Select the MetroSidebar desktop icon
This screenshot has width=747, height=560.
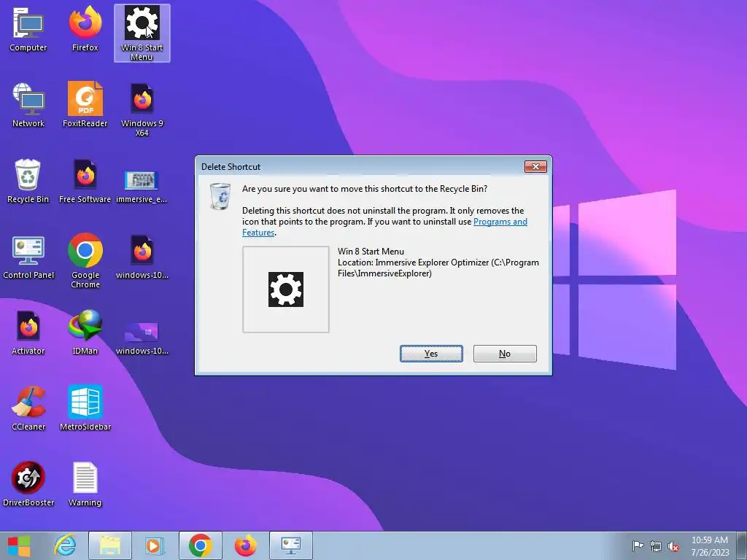(x=85, y=408)
